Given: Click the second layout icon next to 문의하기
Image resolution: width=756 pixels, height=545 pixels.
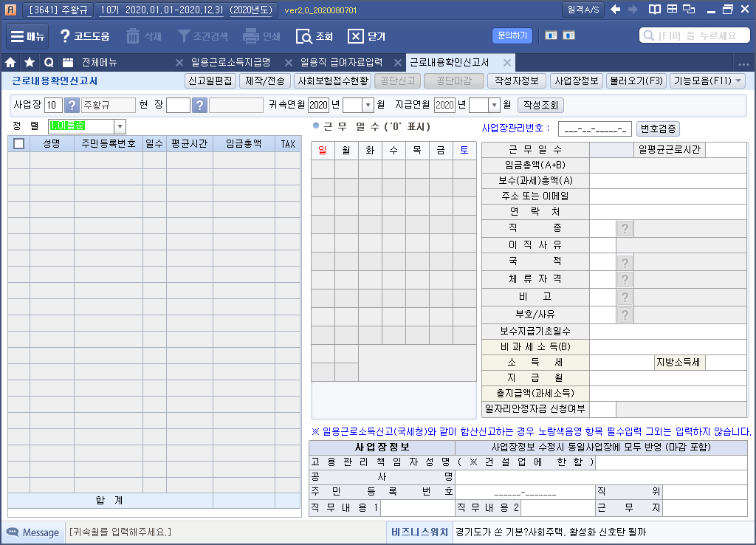Looking at the screenshot, I should coord(569,35).
